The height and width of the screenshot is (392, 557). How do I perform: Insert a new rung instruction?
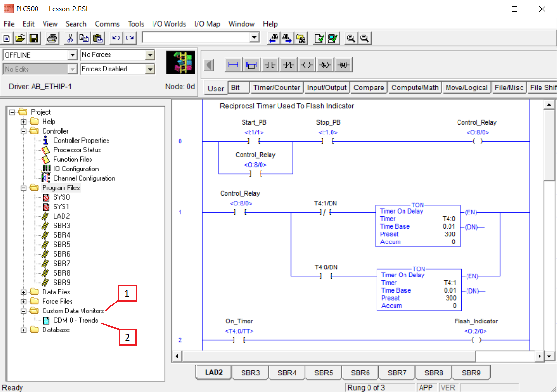pos(233,64)
